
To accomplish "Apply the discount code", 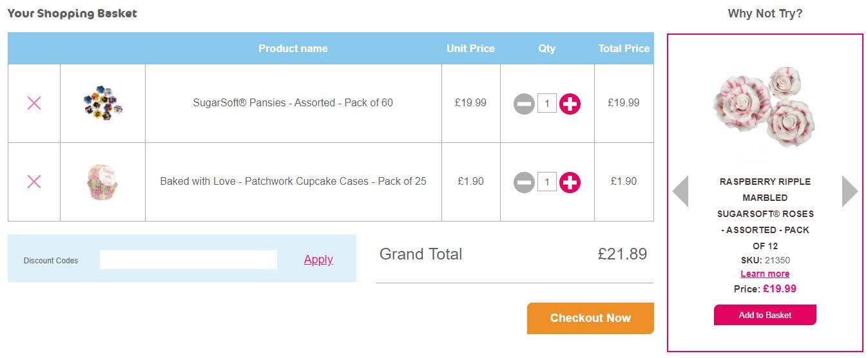I will [x=318, y=259].
